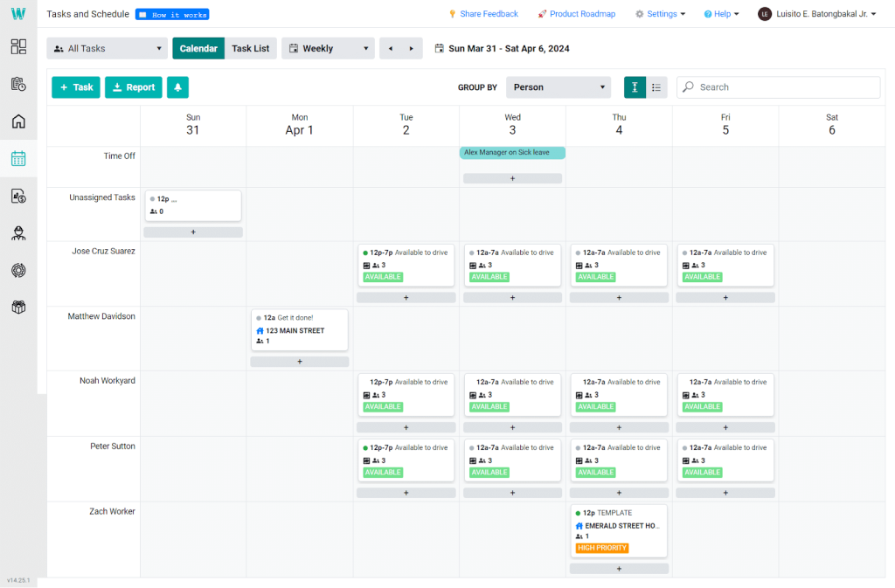The width and height of the screenshot is (895, 588).
Task: Click the home icon in the sidebar
Action: point(18,121)
